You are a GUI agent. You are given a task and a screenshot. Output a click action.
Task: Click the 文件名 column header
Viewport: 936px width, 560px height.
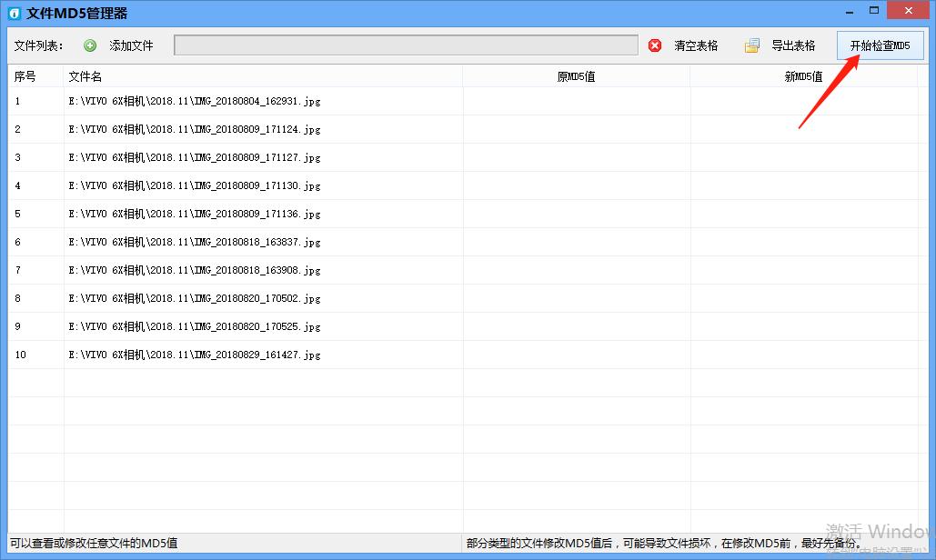tap(263, 76)
